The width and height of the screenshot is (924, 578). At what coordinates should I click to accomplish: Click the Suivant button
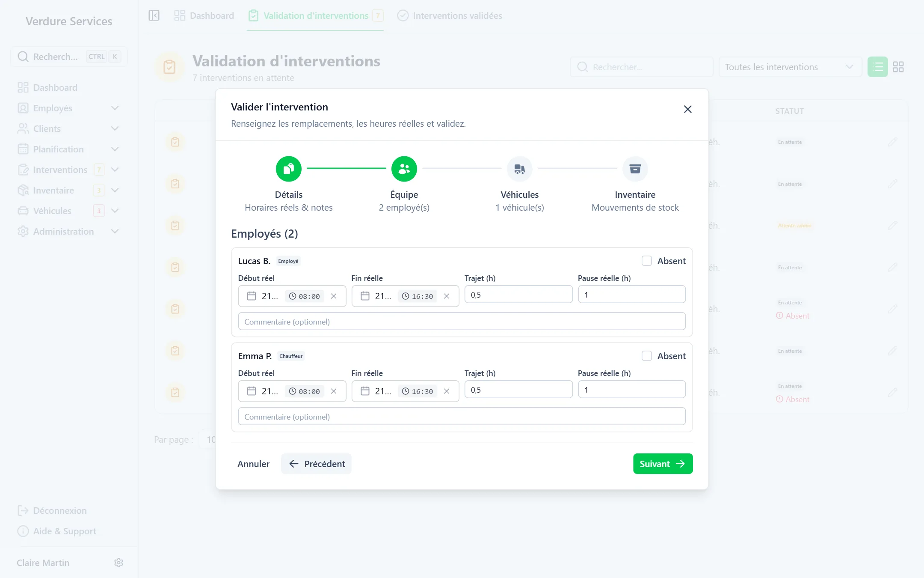click(x=663, y=464)
